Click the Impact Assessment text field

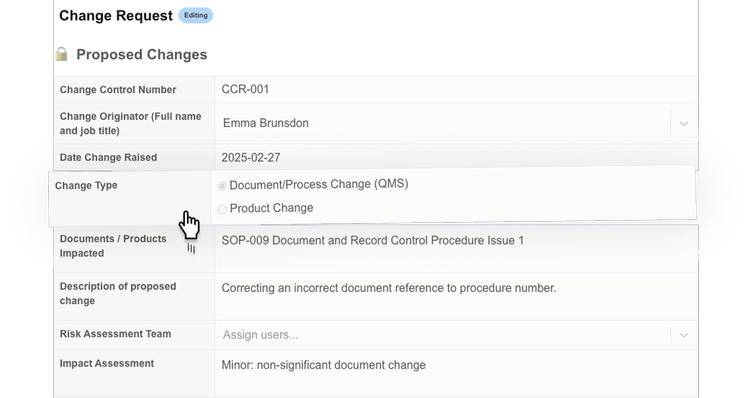455,374
